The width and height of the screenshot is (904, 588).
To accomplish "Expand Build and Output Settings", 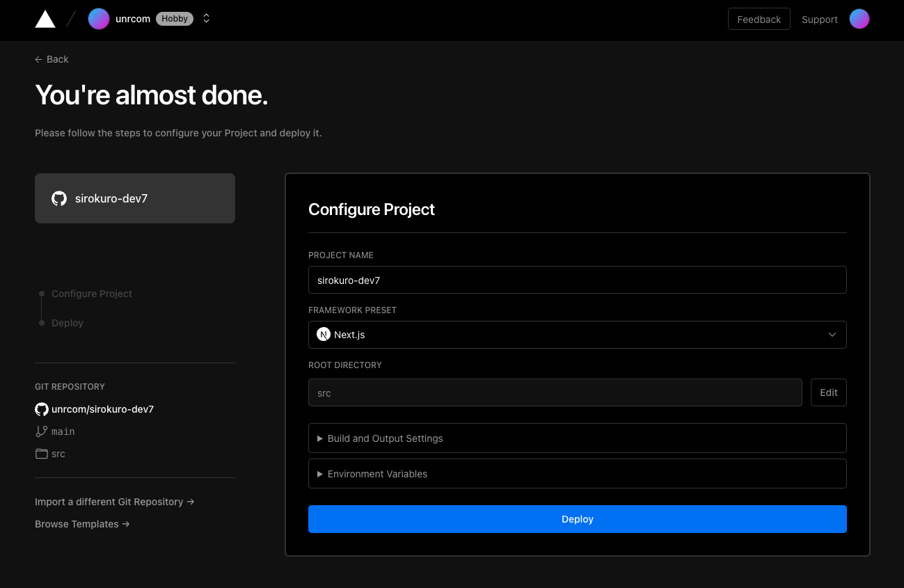I will coord(578,438).
